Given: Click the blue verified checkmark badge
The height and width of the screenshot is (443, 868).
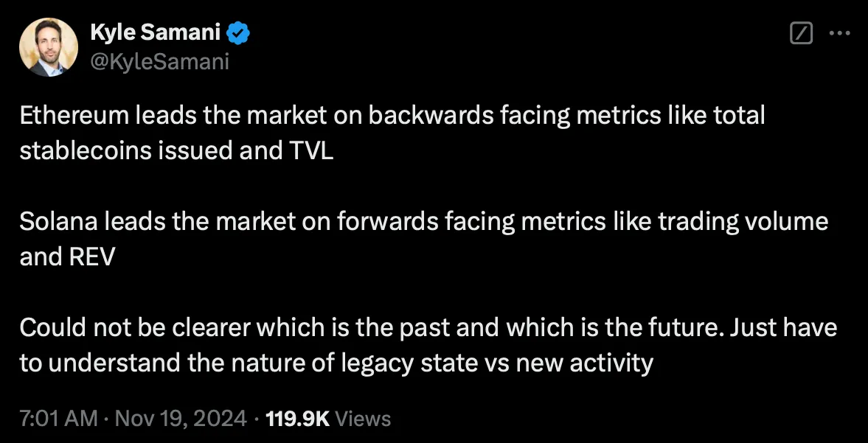Looking at the screenshot, I should [x=240, y=33].
